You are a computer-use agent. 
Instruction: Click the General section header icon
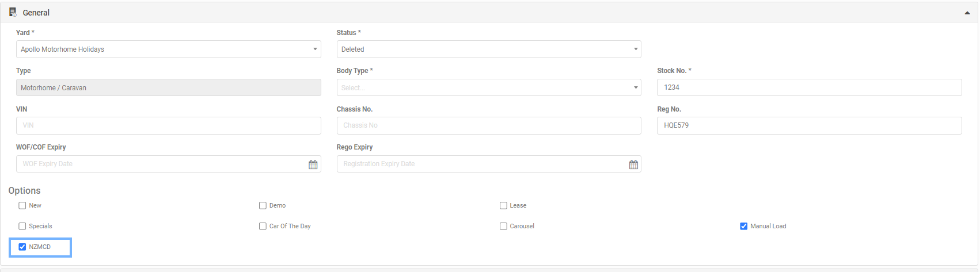13,12
